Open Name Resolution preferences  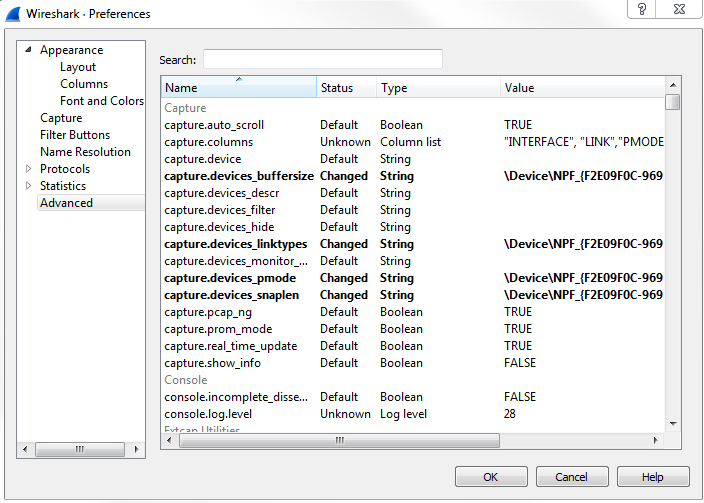[x=85, y=152]
